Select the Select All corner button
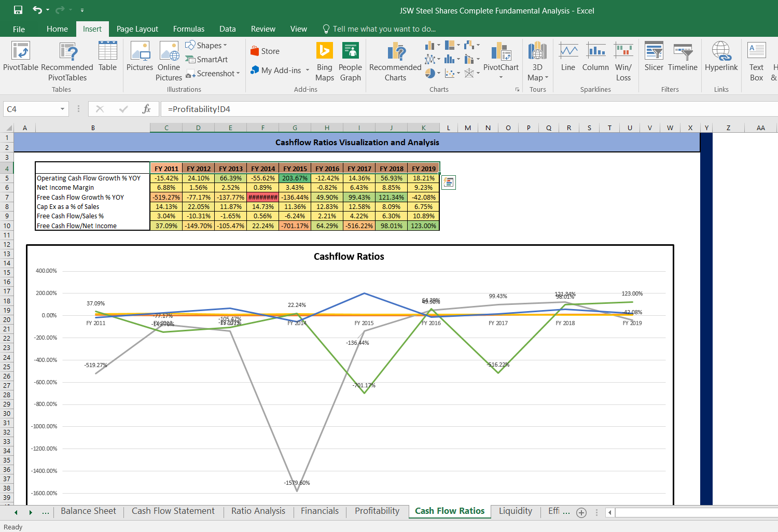The width and height of the screenshot is (778, 532). point(7,128)
